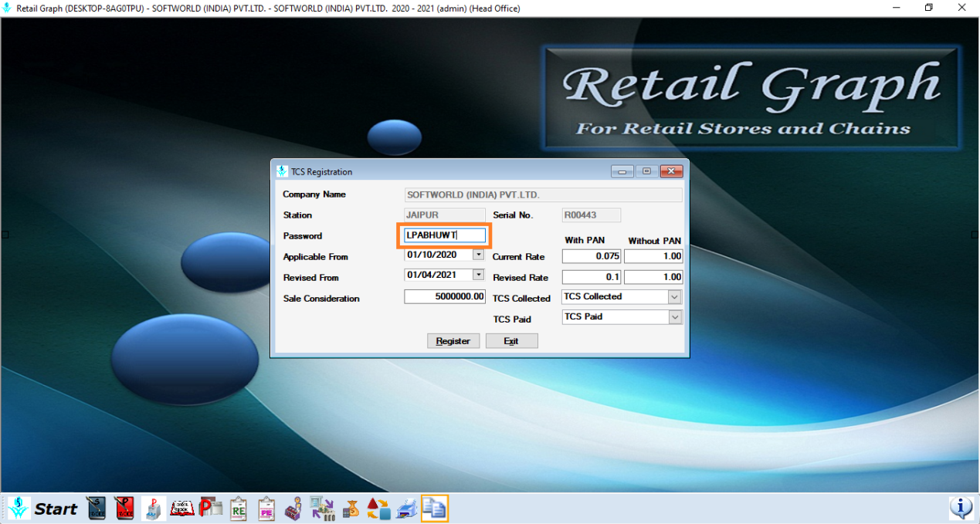Edit the Revised Rate With PAN field
The width and height of the screenshot is (980, 524).
pos(592,277)
